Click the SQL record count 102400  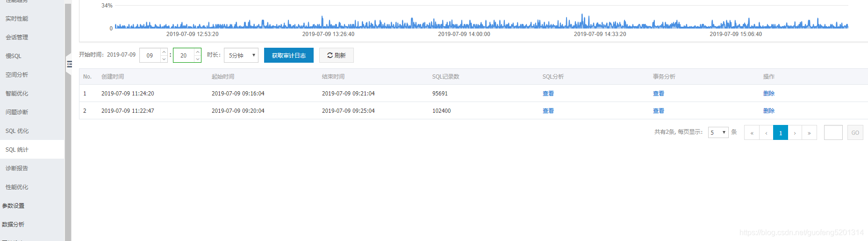click(441, 111)
